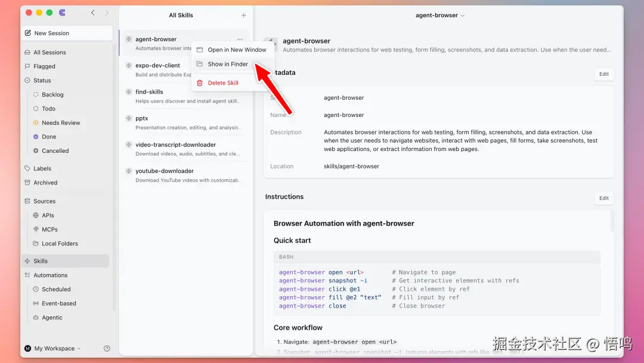Click the Event-based signal icon
Image resolution: width=644 pixels, height=363 pixels.
(36, 303)
